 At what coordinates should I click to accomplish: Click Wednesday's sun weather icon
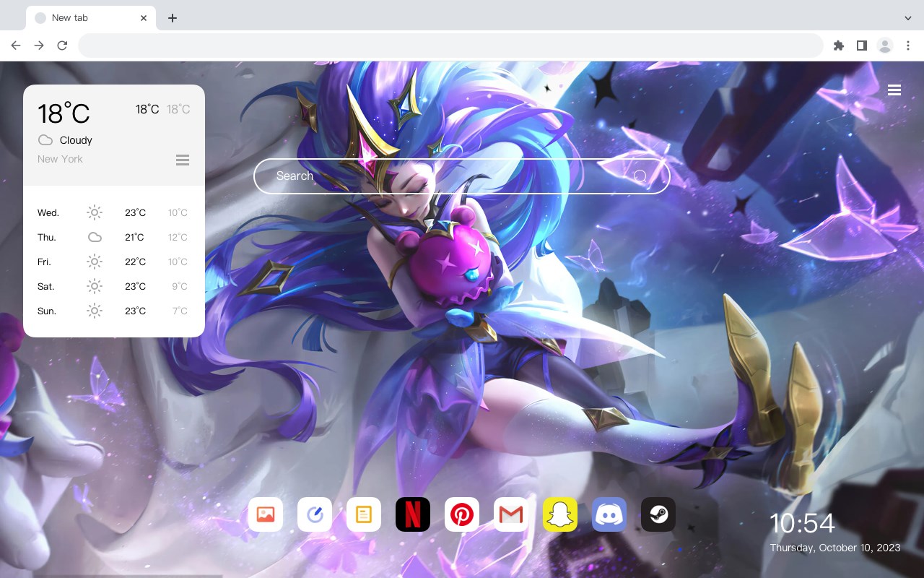click(x=95, y=212)
